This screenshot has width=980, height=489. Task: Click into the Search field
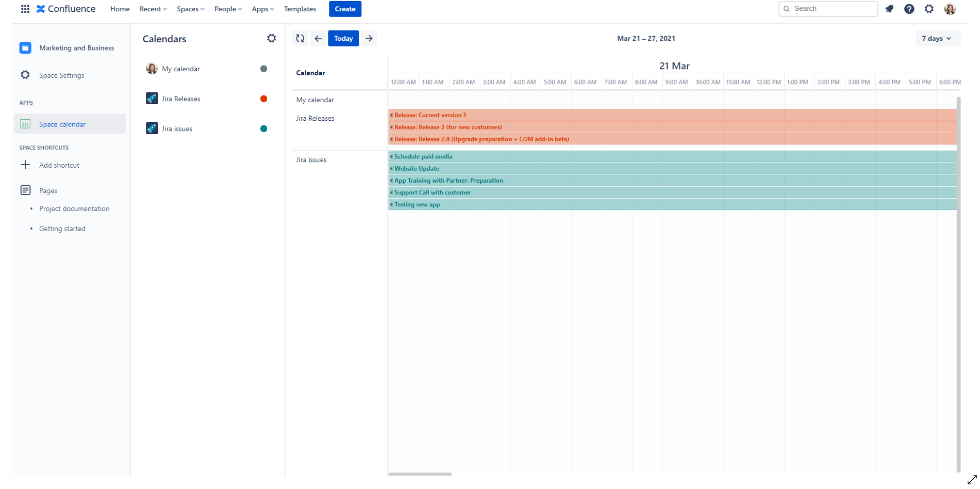point(828,8)
